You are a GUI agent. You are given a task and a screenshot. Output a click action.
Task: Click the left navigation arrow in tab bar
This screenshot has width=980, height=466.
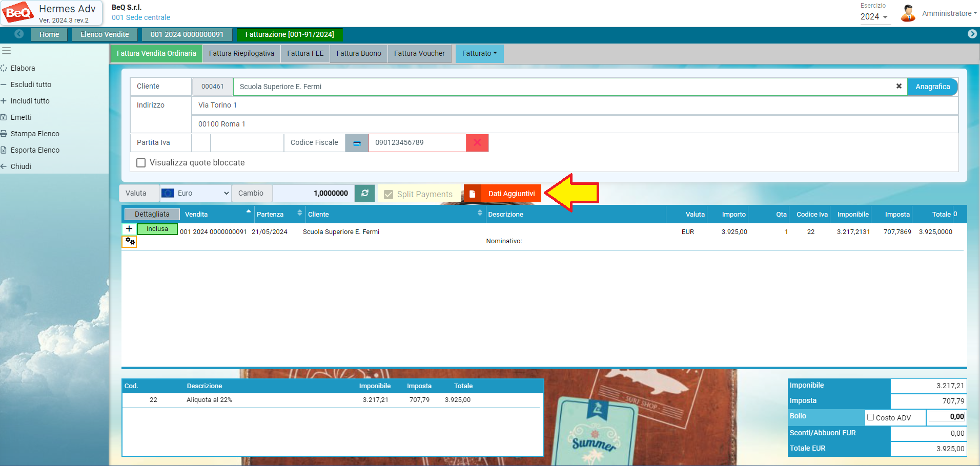pos(19,34)
